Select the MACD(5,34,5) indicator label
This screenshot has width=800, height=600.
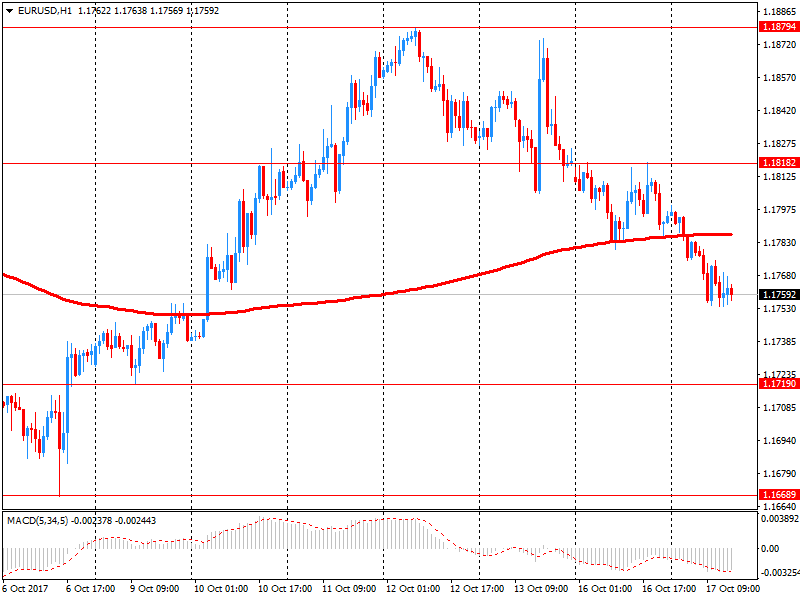pyautogui.click(x=37, y=521)
